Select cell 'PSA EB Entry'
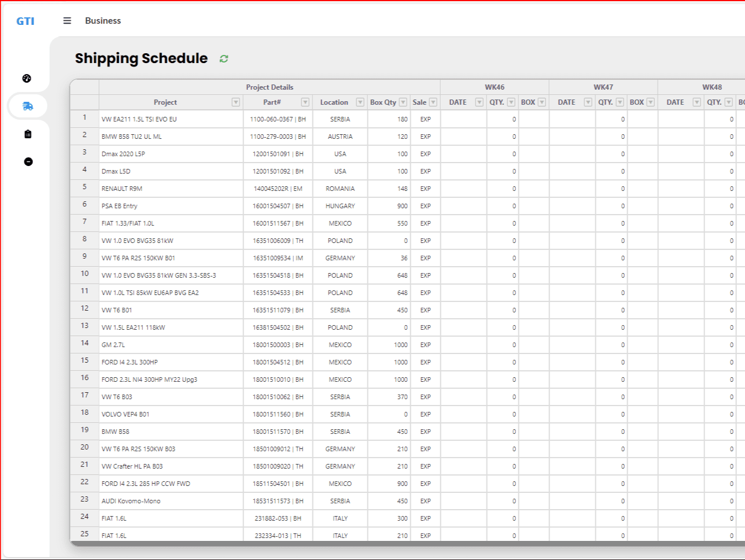This screenshot has height=560, width=745. pos(171,206)
